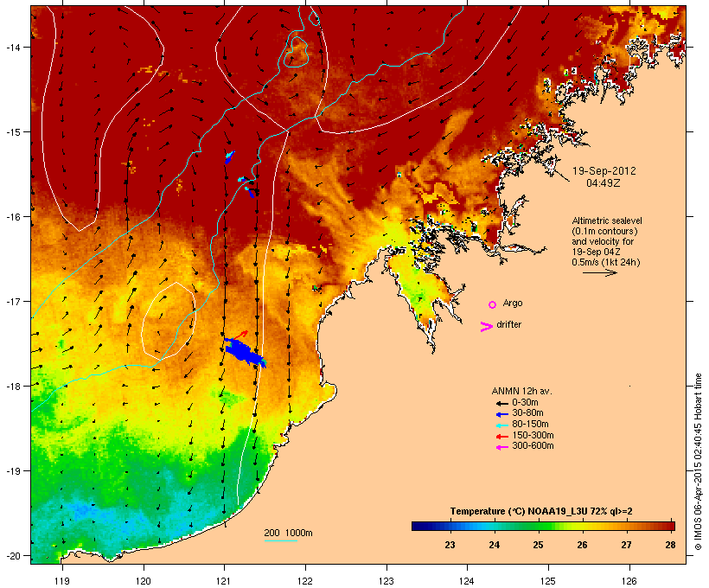This screenshot has width=709, height=588.
Task: Click the magenta drifter legend symbol
Action: pyautogui.click(x=486, y=327)
